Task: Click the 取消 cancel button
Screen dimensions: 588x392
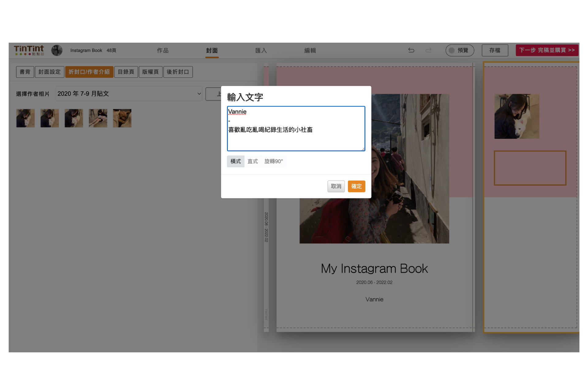Action: [336, 186]
